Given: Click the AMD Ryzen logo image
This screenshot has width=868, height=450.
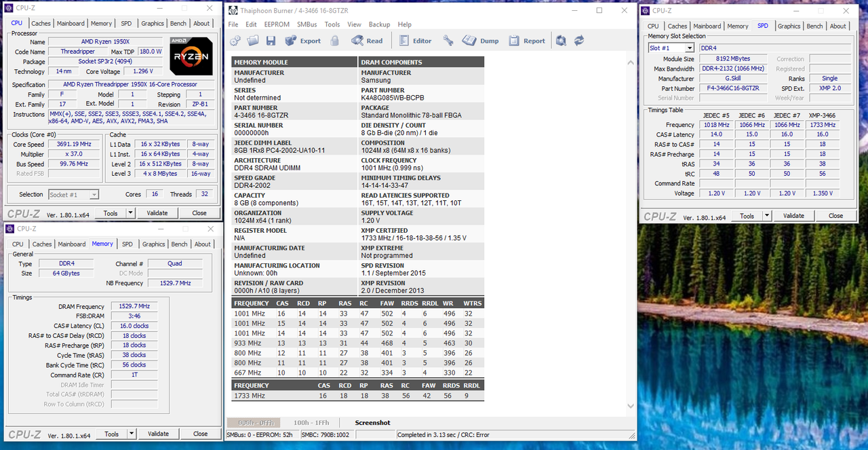Looking at the screenshot, I should (191, 56).
